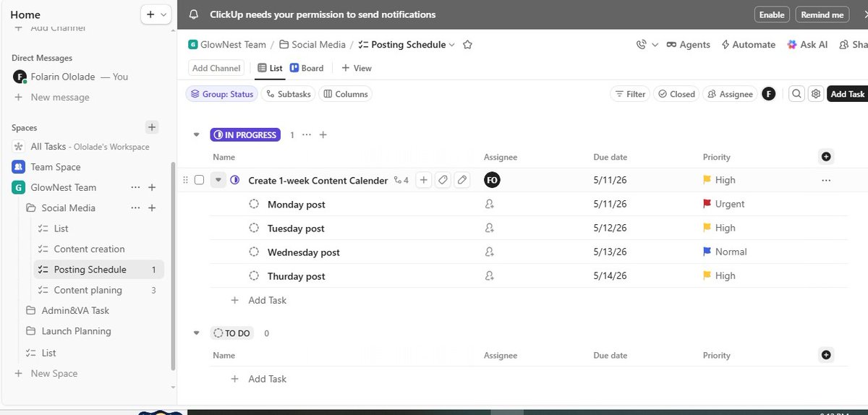The width and height of the screenshot is (868, 415).
Task: Tick the checkbox for Create 1-week Content Calender
Action: tap(199, 180)
